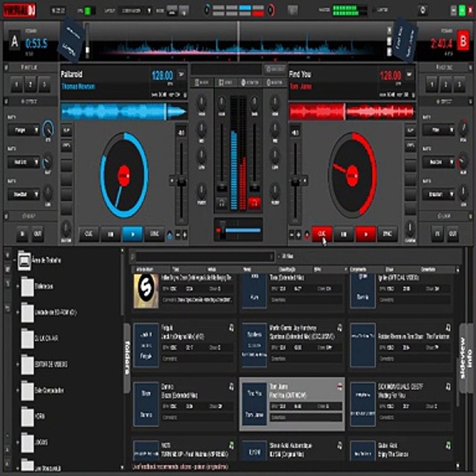This screenshot has width=476, height=476.
Task: Open the layout selector dropdown in top bar
Action: (135, 11)
